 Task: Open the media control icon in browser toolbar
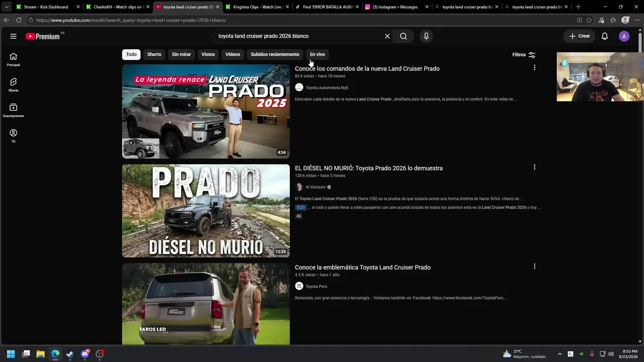point(601,20)
